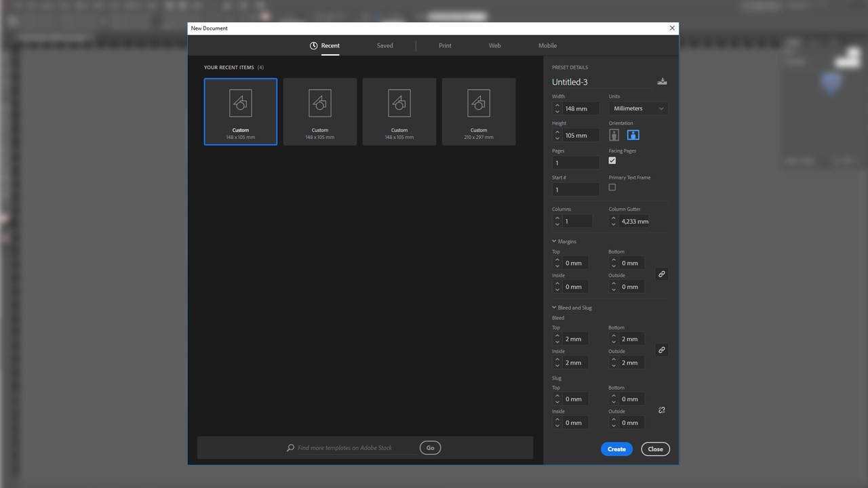Switch to the Mobile tab
The width and height of the screenshot is (868, 488).
(547, 45)
